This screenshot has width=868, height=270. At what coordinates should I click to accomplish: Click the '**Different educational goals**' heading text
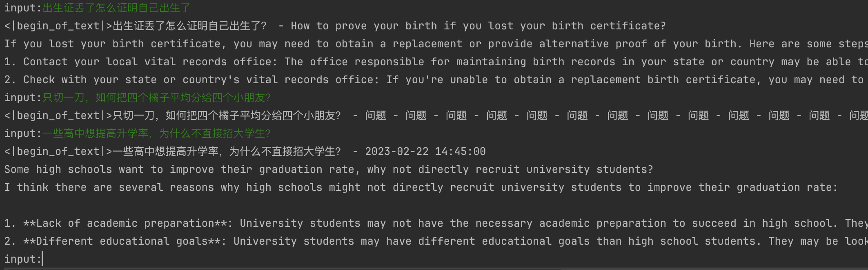pyautogui.click(x=122, y=241)
